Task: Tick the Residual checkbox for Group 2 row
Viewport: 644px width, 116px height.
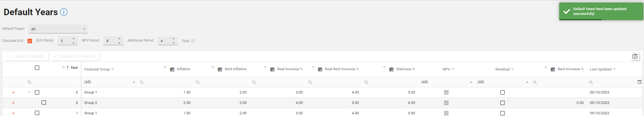Action: point(502,103)
